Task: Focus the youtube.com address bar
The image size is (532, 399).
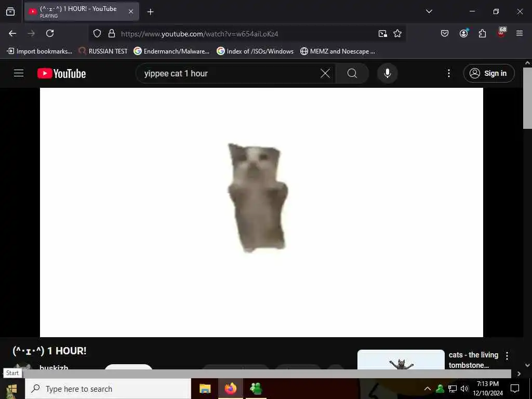Action: (x=247, y=34)
